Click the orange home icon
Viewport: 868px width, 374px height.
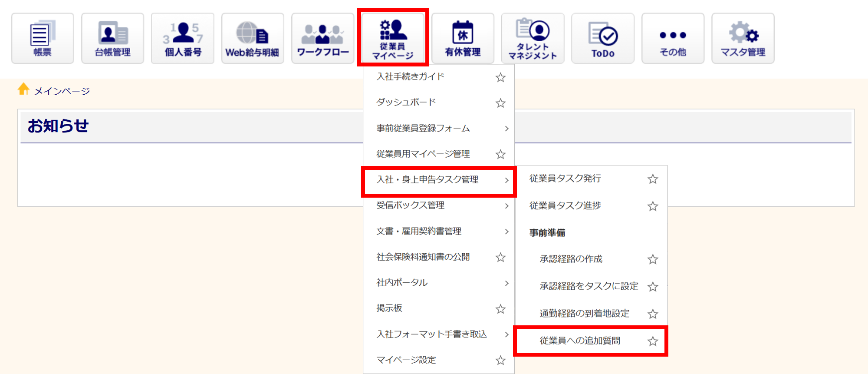[x=23, y=89]
